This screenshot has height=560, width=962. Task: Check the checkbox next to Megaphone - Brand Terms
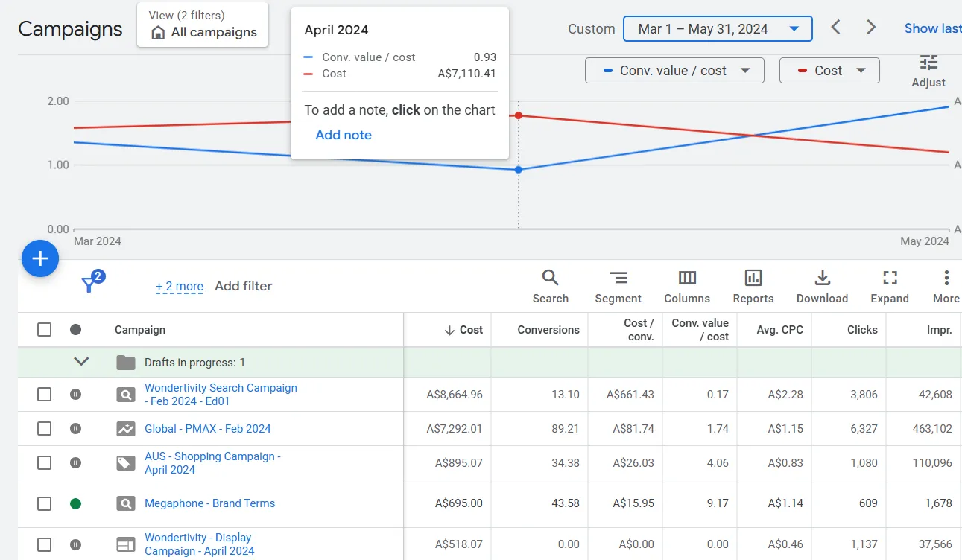(42, 503)
